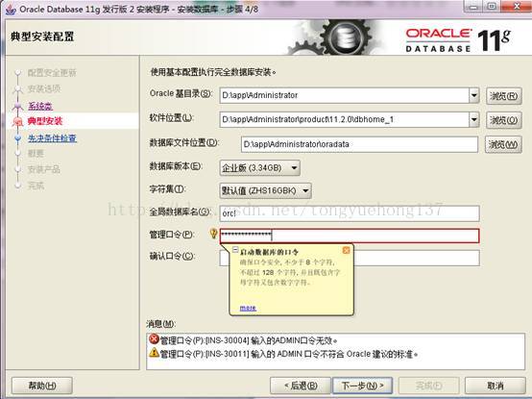Close the yellow password tooltip

click(x=346, y=250)
